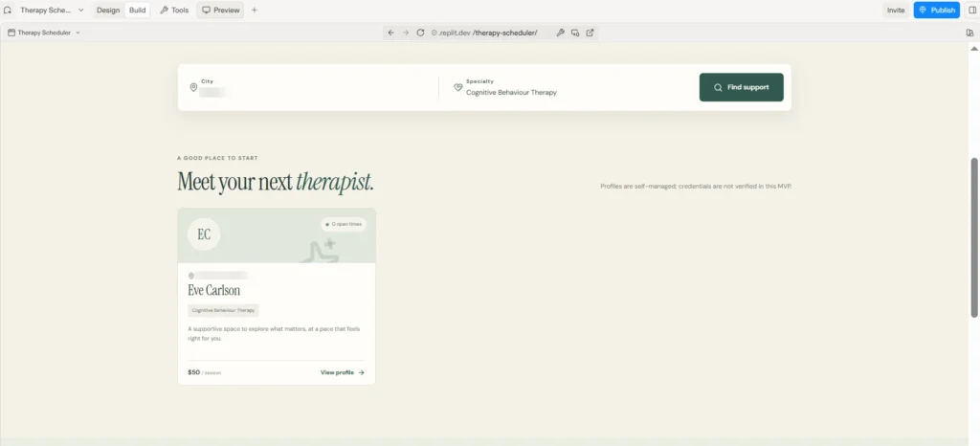The height and width of the screenshot is (446, 980).
Task: Publish the app
Action: [936, 10]
